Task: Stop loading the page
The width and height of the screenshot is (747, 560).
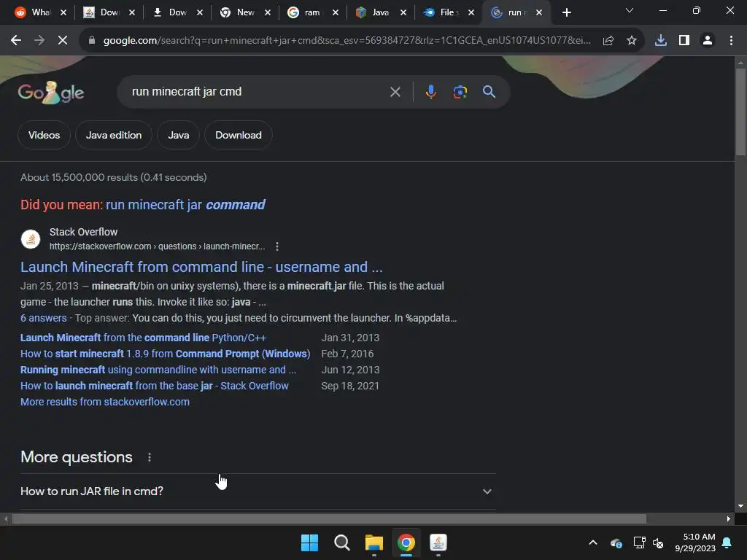Action: coord(63,41)
